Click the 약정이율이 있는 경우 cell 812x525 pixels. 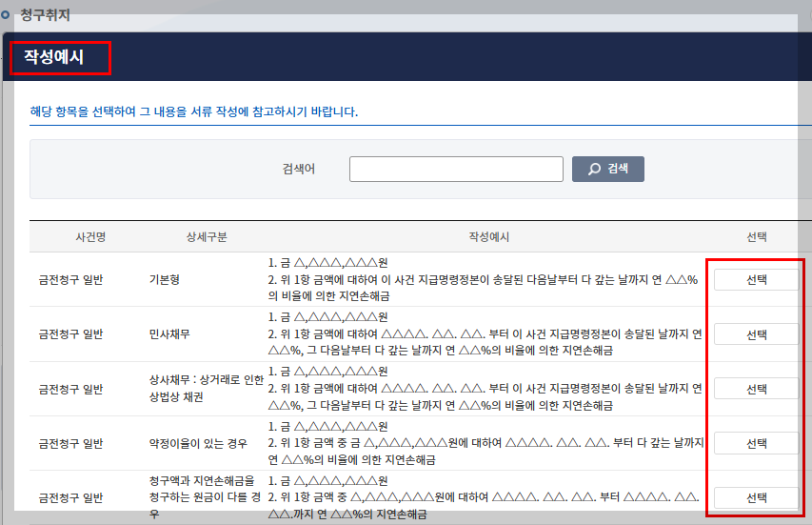click(198, 444)
